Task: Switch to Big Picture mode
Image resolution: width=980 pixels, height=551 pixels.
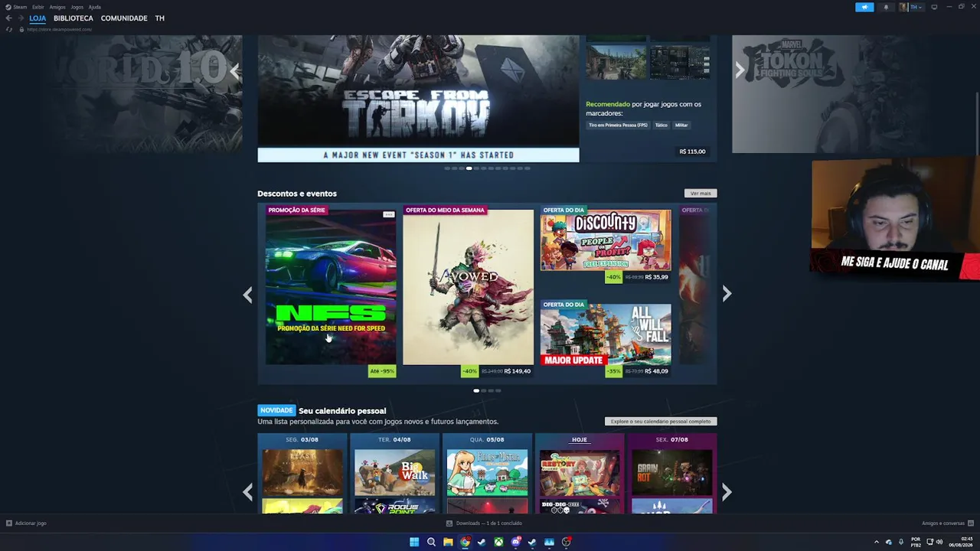Action: click(x=934, y=7)
